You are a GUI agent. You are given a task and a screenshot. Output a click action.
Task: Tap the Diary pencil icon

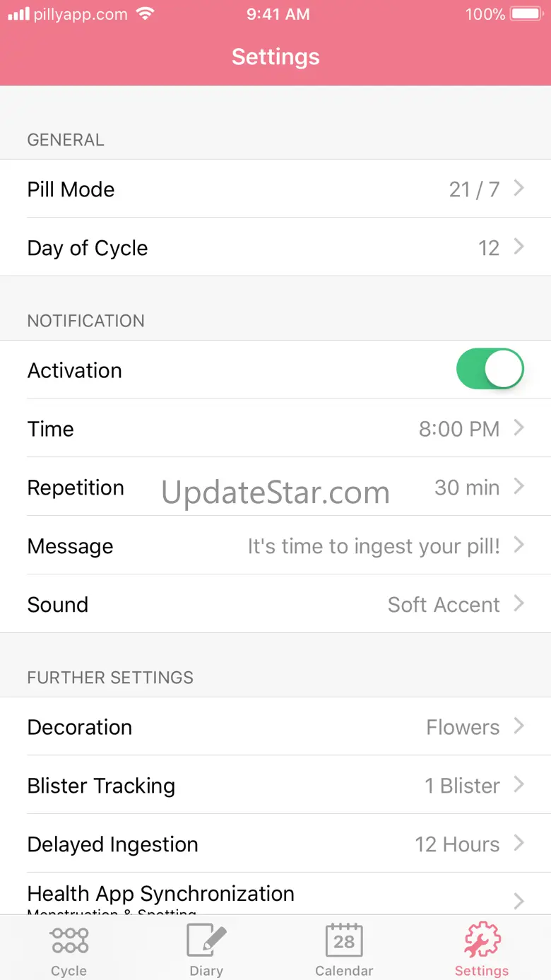coord(206,940)
